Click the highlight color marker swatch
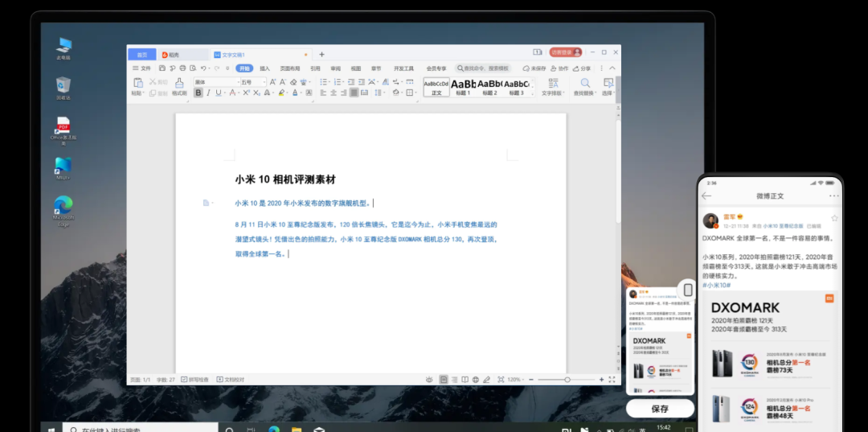The width and height of the screenshot is (868, 432). click(281, 93)
